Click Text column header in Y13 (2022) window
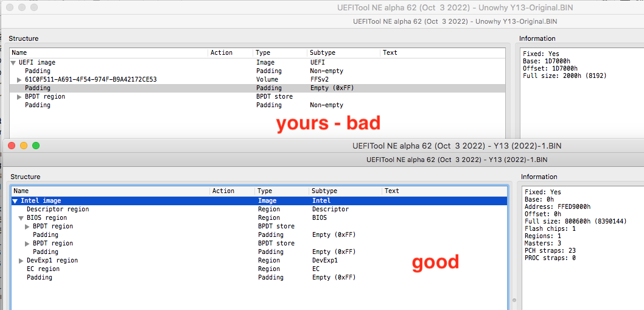Viewport: 644px width, 310px height. click(445, 191)
